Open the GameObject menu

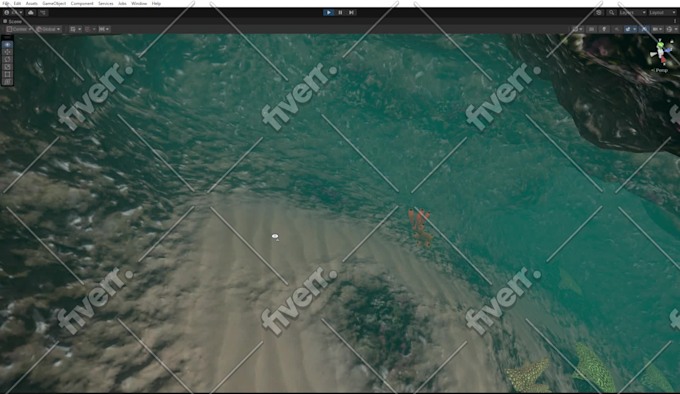click(54, 3)
